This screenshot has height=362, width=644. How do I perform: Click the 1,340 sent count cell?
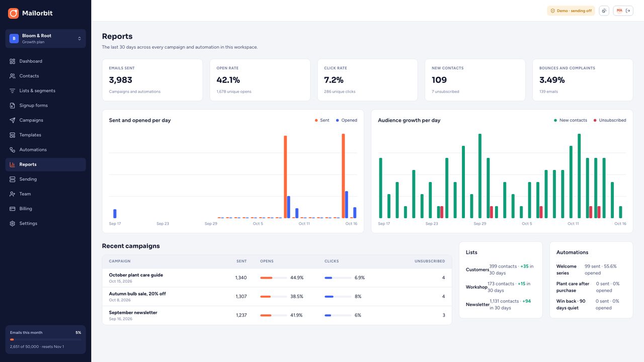coord(241,278)
